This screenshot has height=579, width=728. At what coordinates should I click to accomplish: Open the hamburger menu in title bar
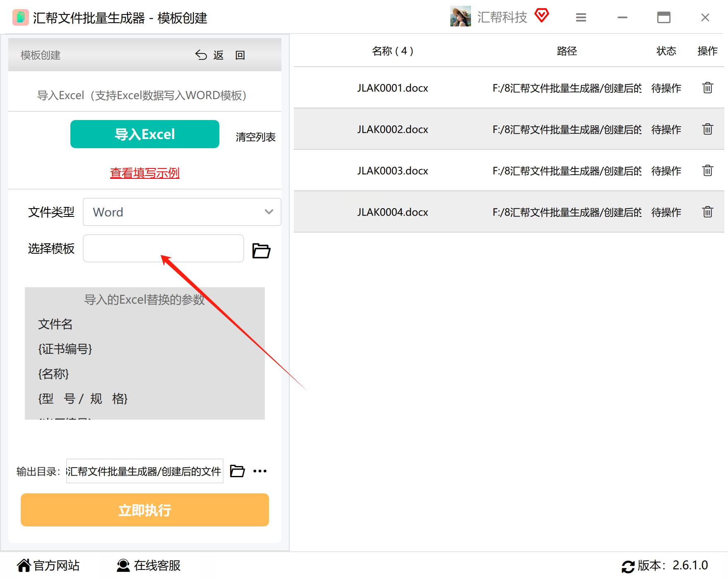(581, 17)
